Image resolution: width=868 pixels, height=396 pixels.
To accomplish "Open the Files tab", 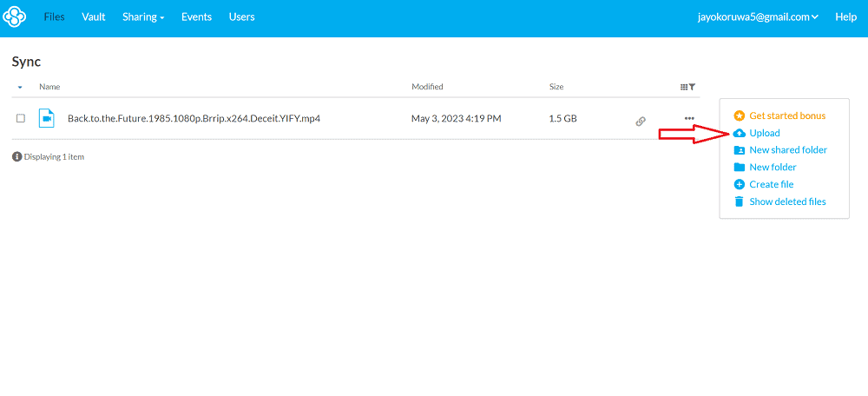I will coord(54,17).
